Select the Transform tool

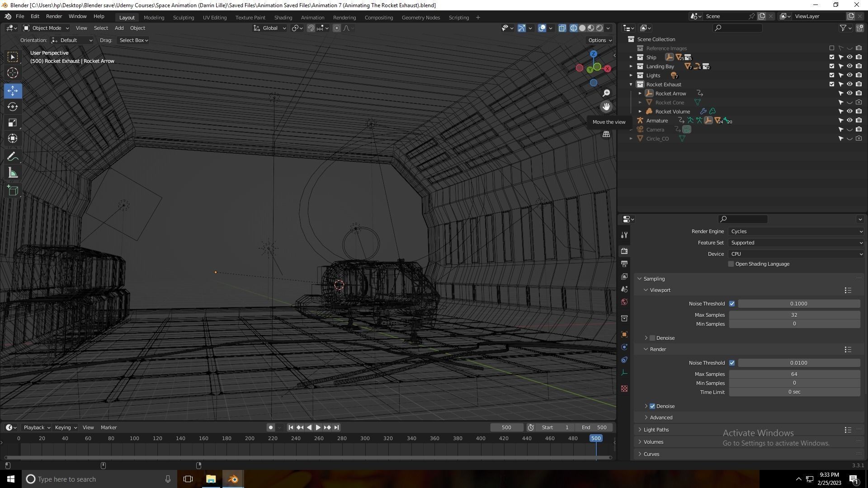coord(13,138)
